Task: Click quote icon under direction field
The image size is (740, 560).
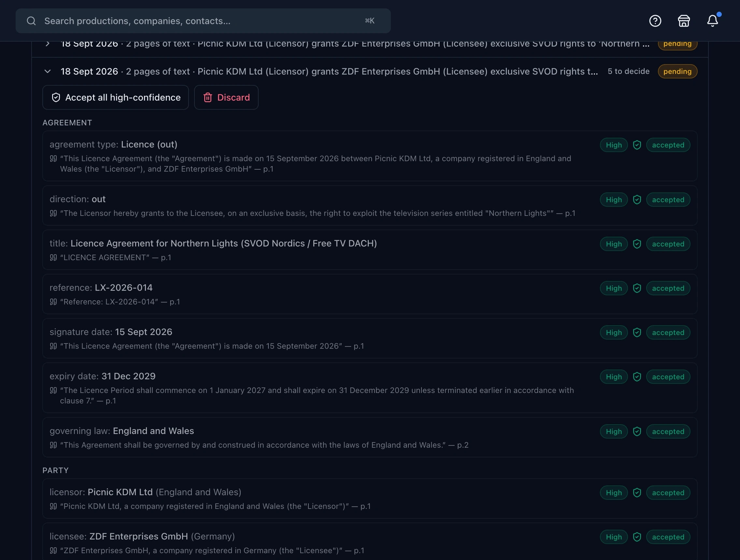Action: [x=53, y=213]
